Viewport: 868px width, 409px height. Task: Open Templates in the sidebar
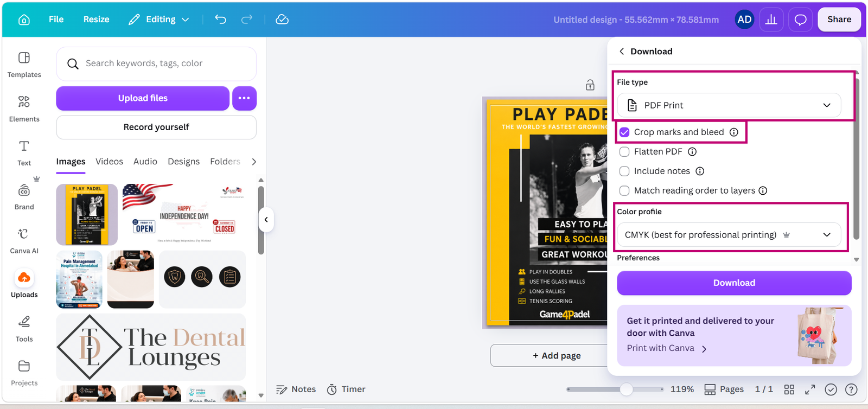point(24,65)
